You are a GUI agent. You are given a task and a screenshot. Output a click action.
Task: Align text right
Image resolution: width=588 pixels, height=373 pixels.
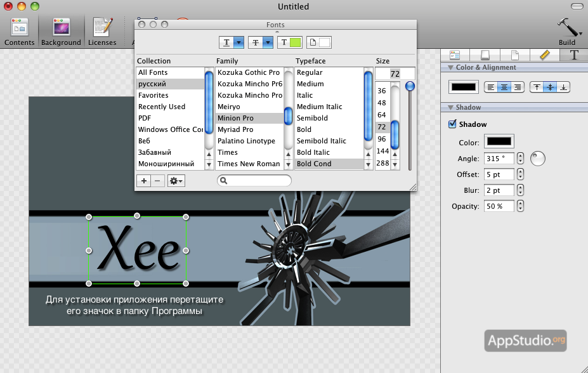pos(518,88)
